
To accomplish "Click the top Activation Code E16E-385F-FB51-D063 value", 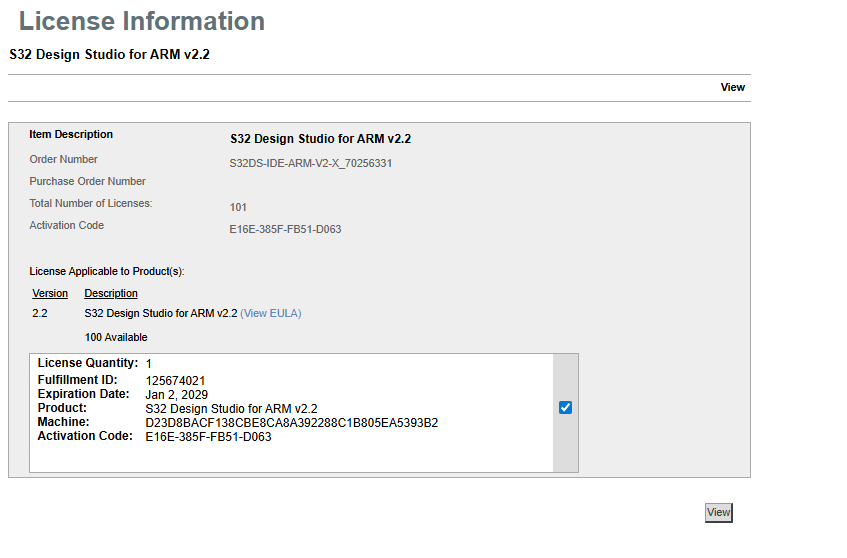I will pyautogui.click(x=285, y=229).
